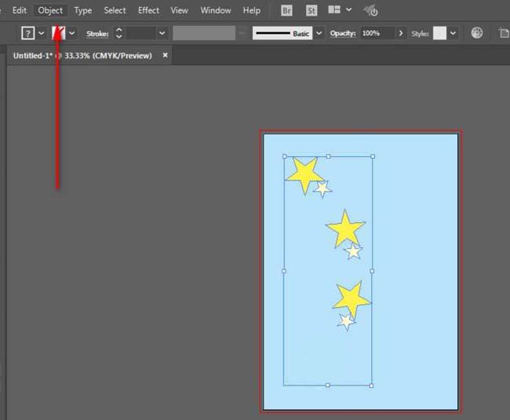Click the Recolor Artwork wheel icon
The width and height of the screenshot is (510, 420).
(477, 33)
